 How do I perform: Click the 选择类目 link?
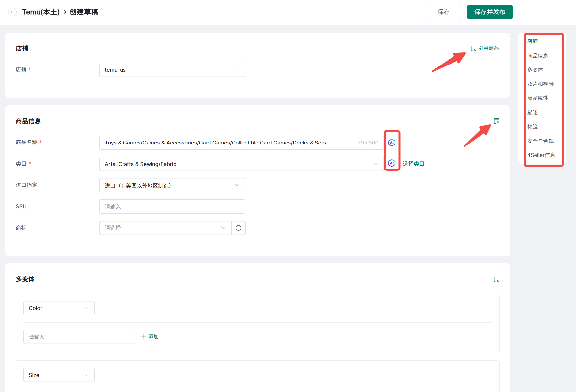tap(413, 164)
